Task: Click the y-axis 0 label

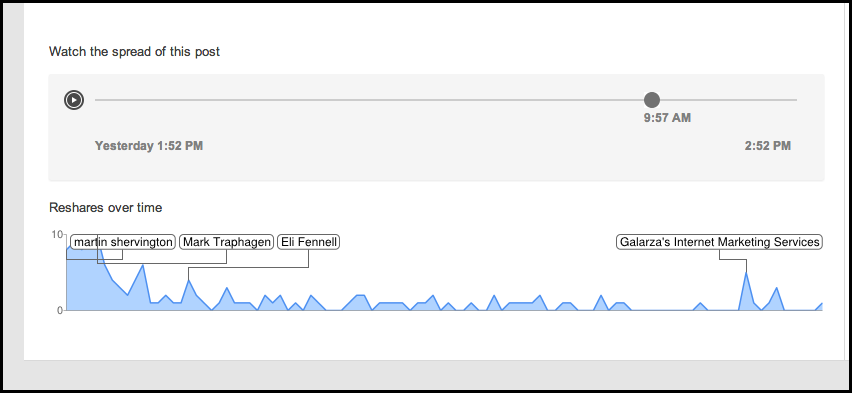Action: [60, 310]
